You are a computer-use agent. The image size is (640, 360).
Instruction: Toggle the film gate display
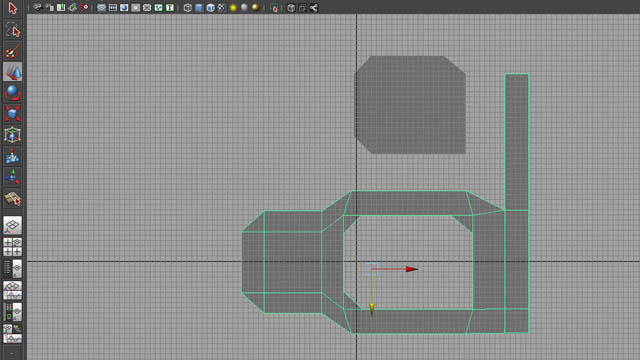[x=113, y=7]
